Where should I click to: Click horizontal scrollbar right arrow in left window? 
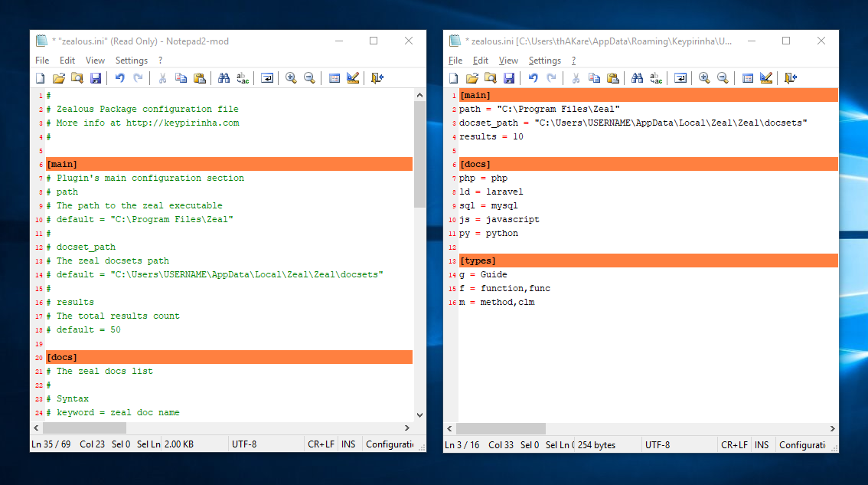[407, 428]
